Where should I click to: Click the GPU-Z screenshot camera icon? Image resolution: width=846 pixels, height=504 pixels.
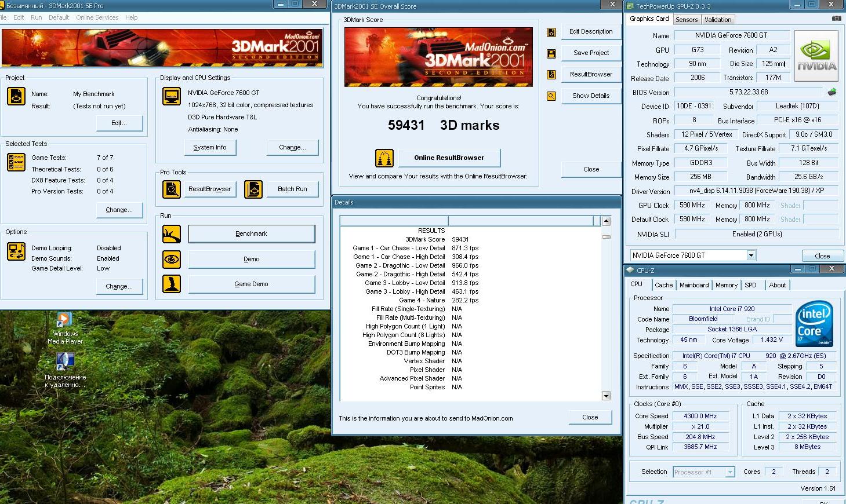(836, 19)
